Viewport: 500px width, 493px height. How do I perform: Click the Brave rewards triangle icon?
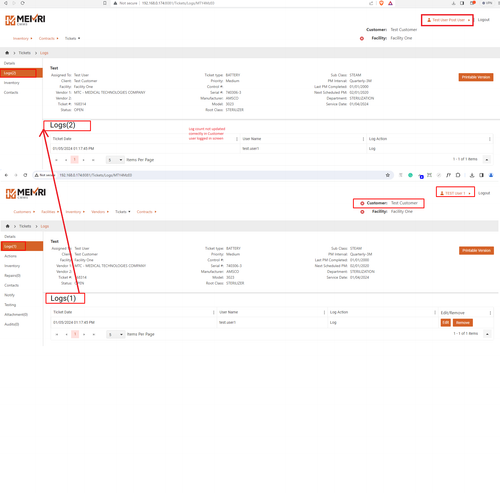point(390,3)
